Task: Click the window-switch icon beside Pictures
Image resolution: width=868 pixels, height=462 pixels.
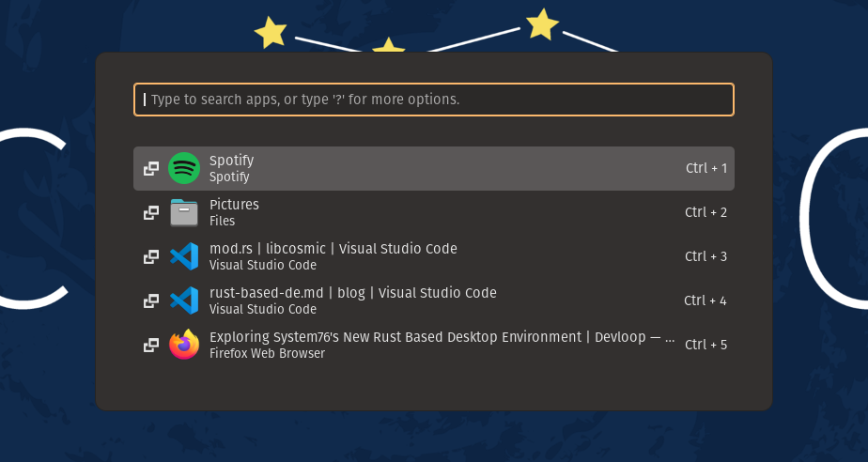Action: [x=150, y=213]
